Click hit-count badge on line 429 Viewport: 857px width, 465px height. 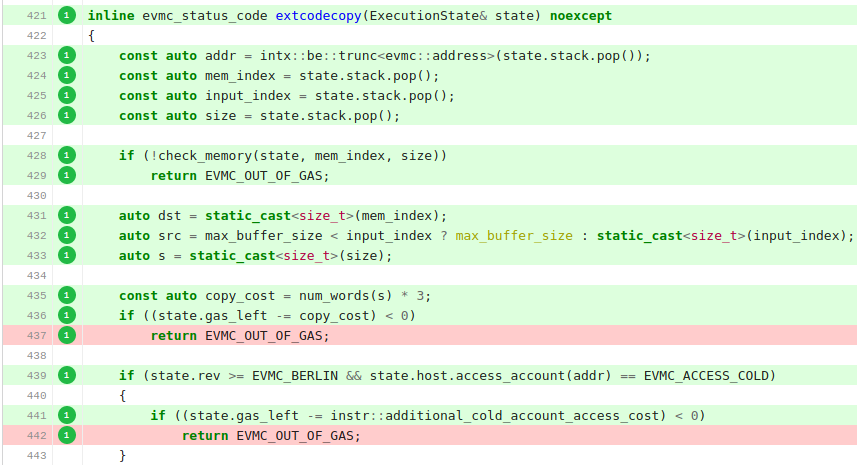click(x=67, y=175)
